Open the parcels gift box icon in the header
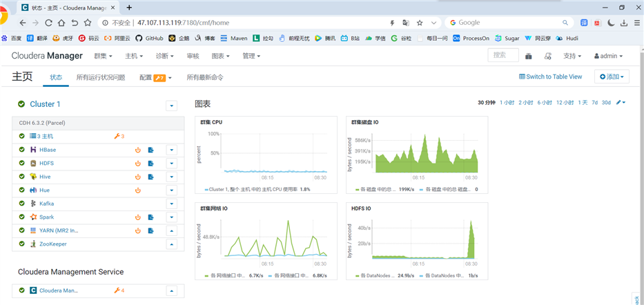644x305 pixels. point(529,56)
